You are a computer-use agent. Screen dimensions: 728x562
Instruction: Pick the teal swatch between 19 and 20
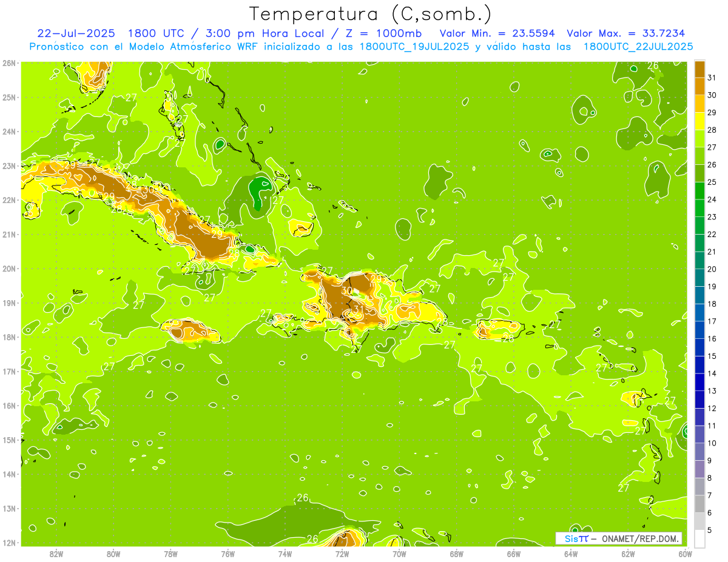click(700, 278)
